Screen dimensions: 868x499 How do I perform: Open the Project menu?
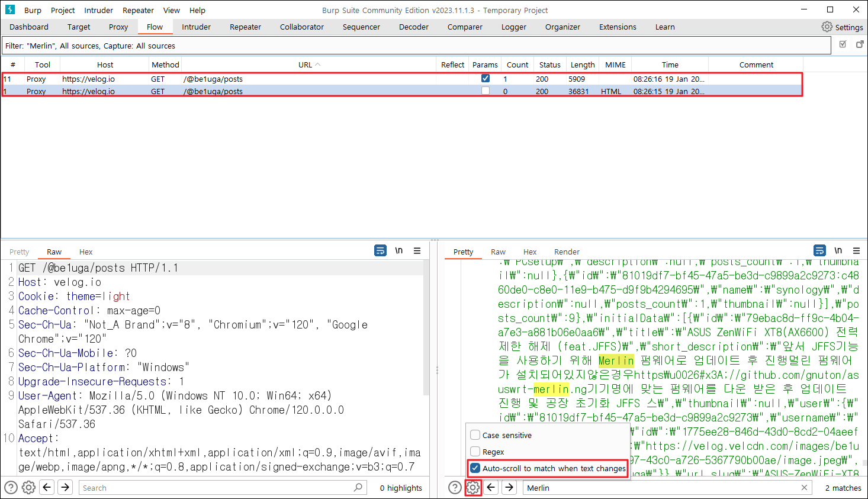[63, 10]
